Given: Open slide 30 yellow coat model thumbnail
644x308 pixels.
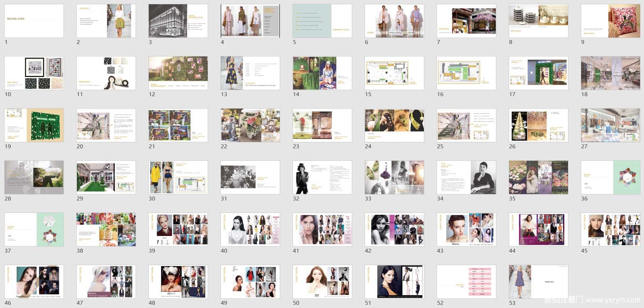Looking at the screenshot, I should 178,177.
